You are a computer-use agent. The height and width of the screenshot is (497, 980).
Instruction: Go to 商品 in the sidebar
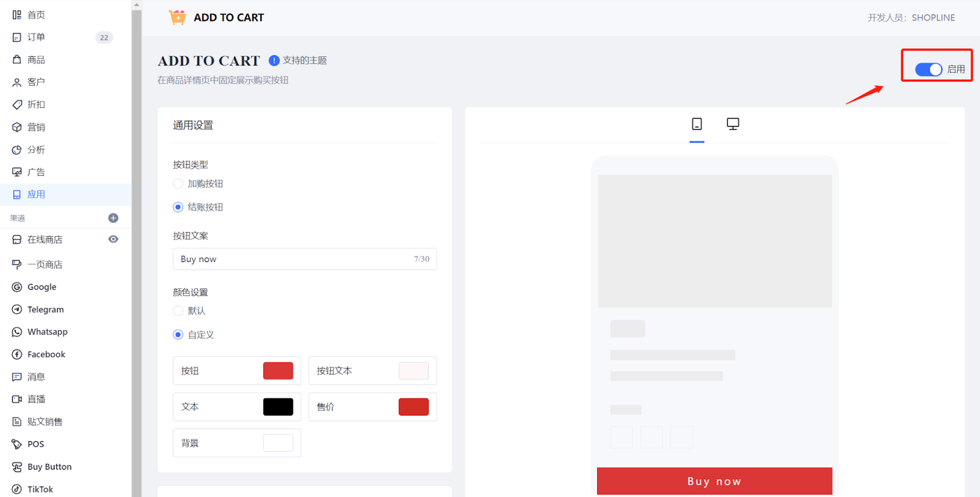(x=36, y=60)
